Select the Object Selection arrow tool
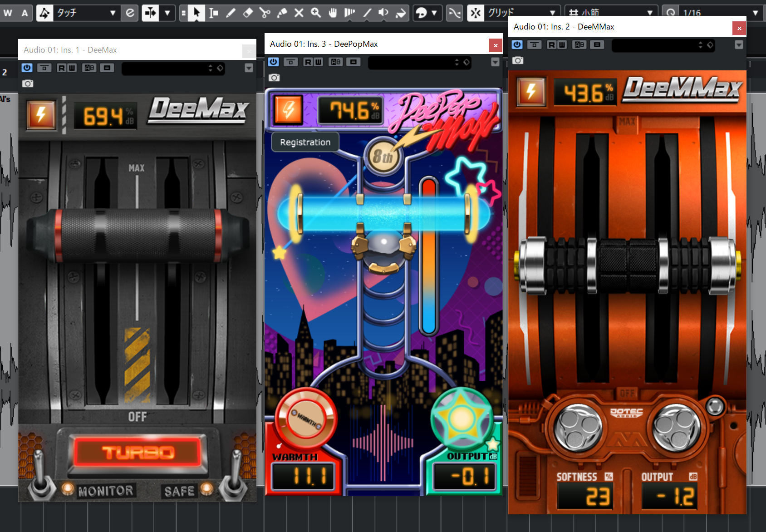This screenshot has height=532, width=766. (196, 13)
